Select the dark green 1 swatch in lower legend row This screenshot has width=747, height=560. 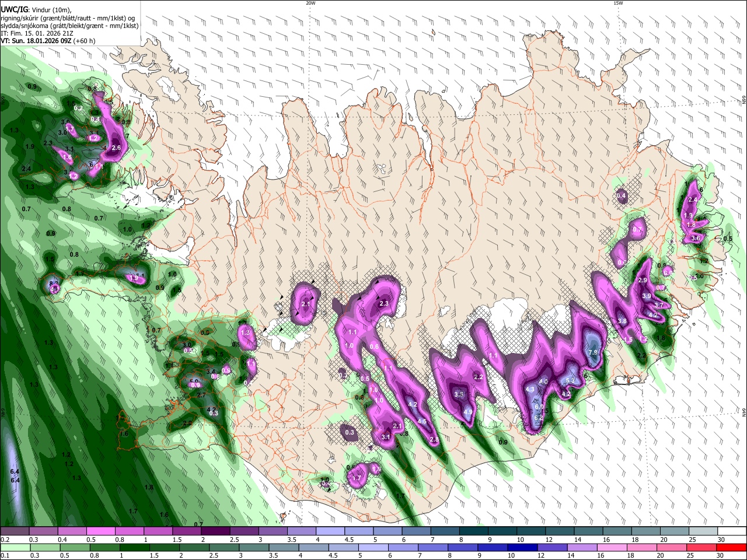point(134,547)
